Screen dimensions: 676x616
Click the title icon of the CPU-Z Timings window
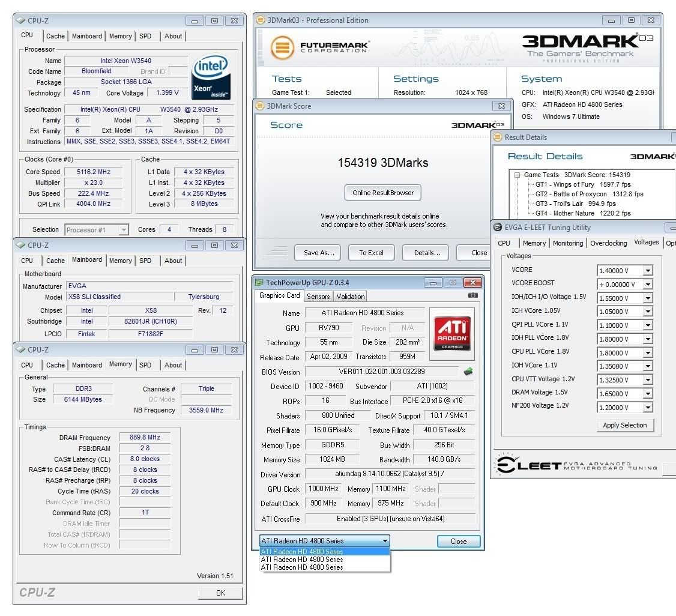(20, 349)
